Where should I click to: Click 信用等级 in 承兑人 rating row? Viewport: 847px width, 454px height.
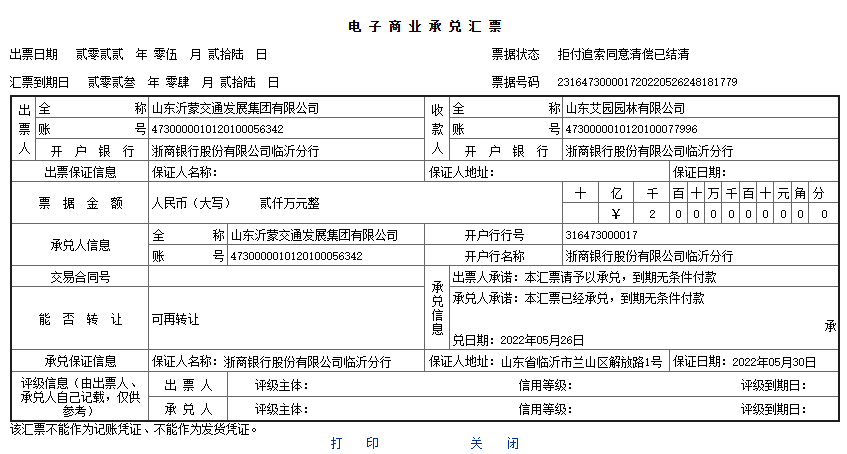point(545,409)
